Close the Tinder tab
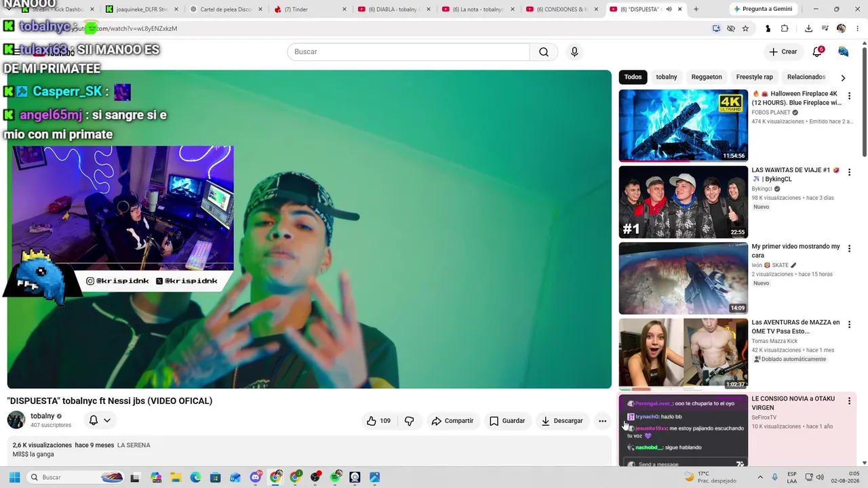This screenshot has height=488, width=868. (x=344, y=9)
